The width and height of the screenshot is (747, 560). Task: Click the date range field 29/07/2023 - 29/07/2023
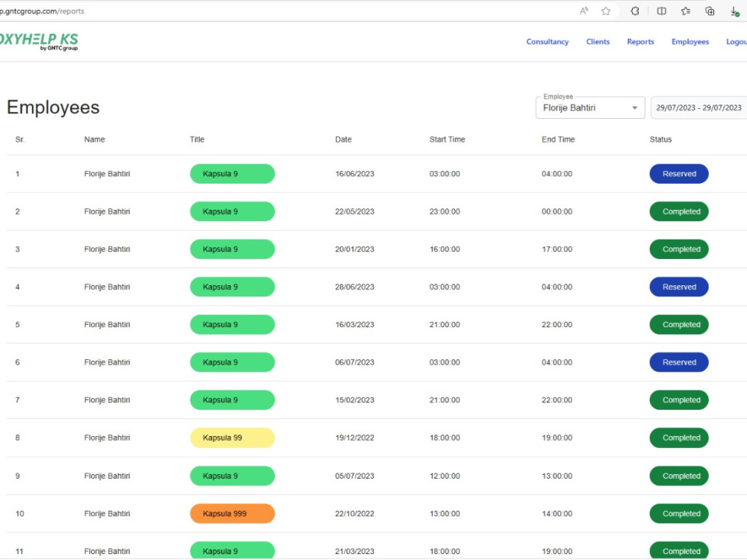coord(699,108)
